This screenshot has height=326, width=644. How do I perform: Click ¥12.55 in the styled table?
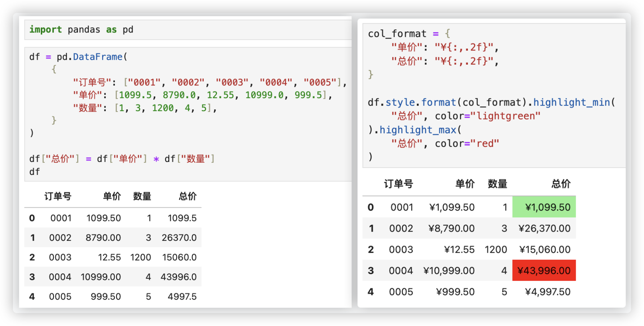point(459,250)
